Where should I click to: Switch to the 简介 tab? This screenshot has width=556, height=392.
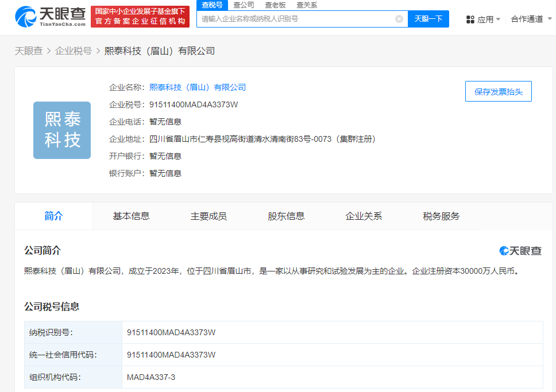[53, 216]
